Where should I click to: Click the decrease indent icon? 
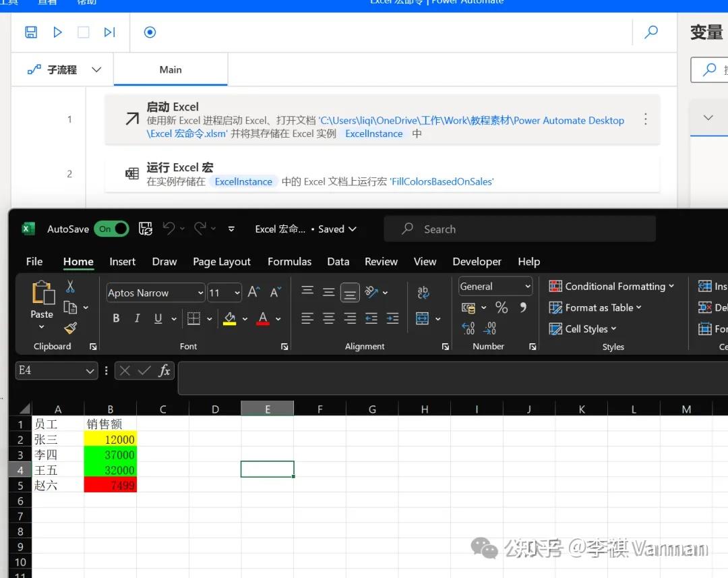coord(371,318)
